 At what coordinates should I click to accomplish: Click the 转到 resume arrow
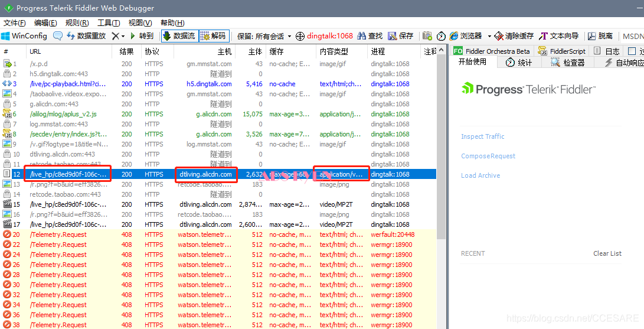tap(141, 35)
